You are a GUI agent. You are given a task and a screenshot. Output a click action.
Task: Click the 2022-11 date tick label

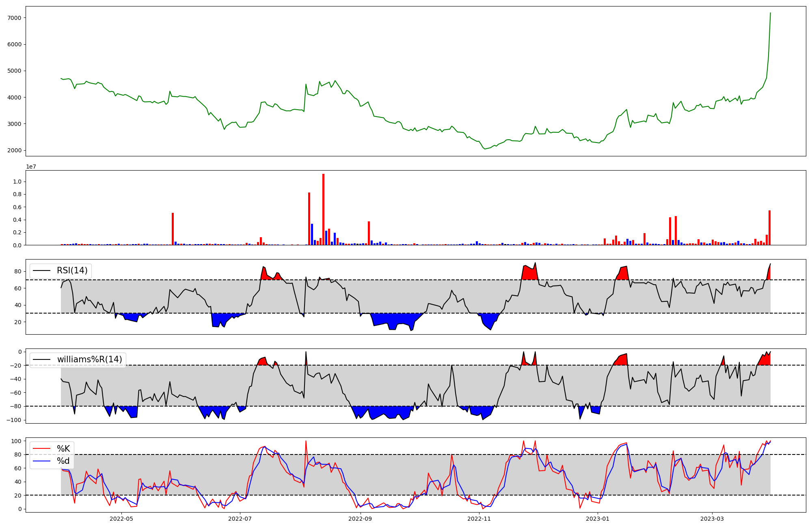pyautogui.click(x=479, y=519)
